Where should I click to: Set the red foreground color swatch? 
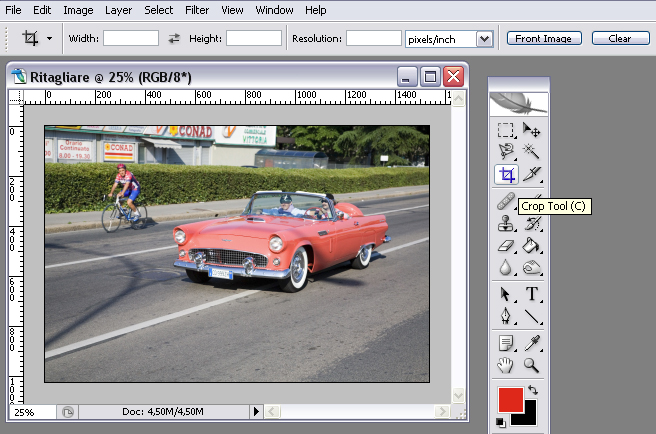[x=510, y=400]
